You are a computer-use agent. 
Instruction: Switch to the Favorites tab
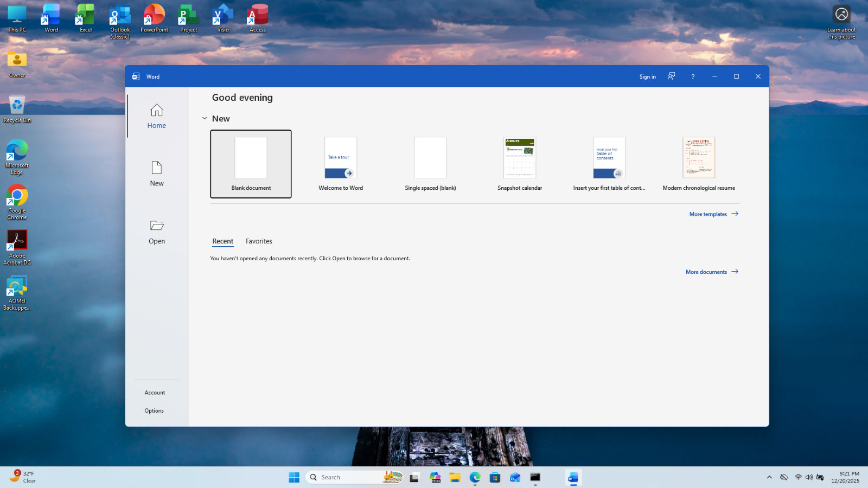pos(259,241)
